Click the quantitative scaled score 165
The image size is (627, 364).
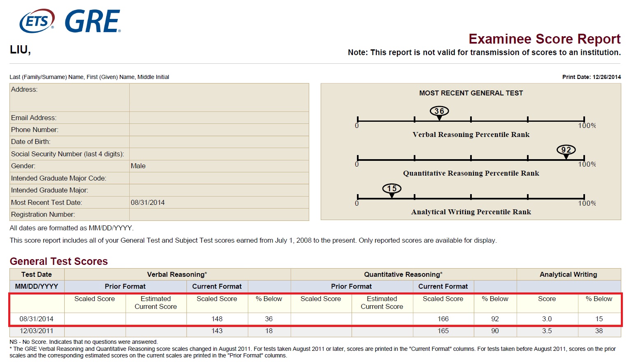click(x=443, y=331)
